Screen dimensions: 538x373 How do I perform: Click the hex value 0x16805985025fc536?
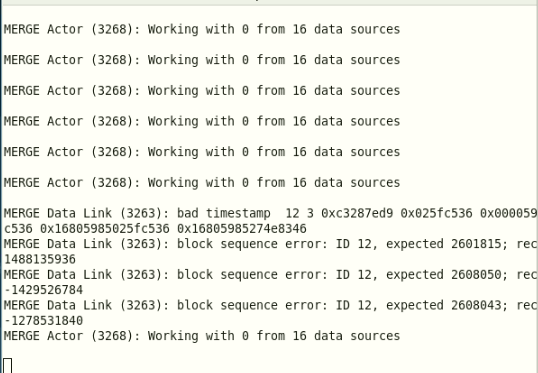click(x=105, y=229)
